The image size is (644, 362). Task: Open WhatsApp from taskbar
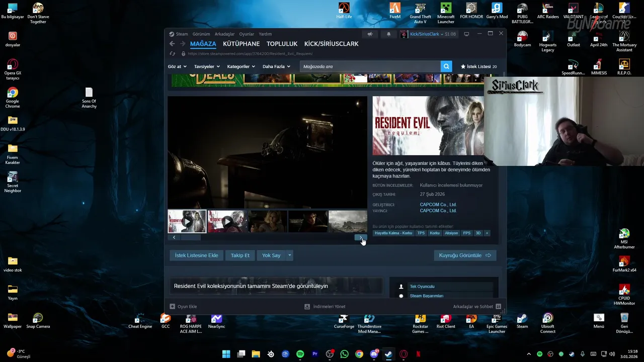click(x=344, y=354)
